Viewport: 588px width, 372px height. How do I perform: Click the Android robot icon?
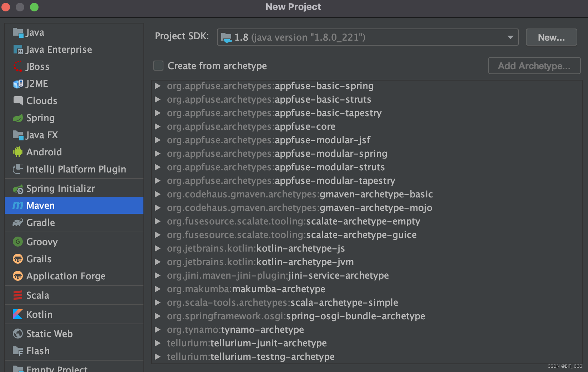point(18,152)
